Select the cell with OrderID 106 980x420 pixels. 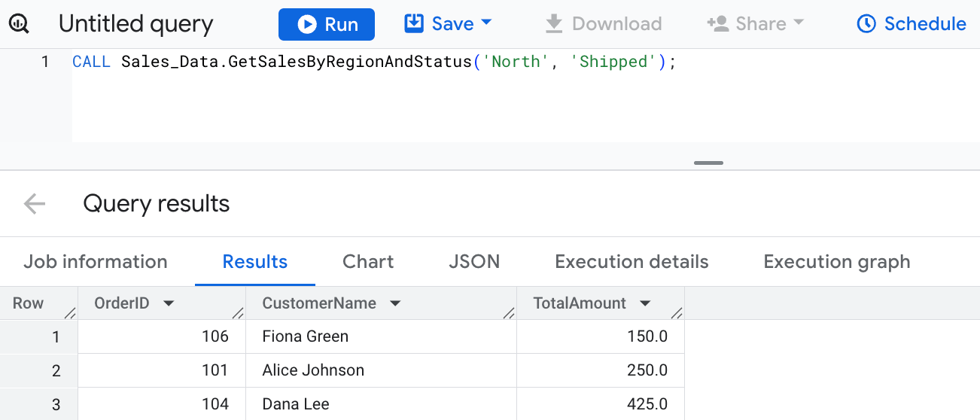click(162, 336)
